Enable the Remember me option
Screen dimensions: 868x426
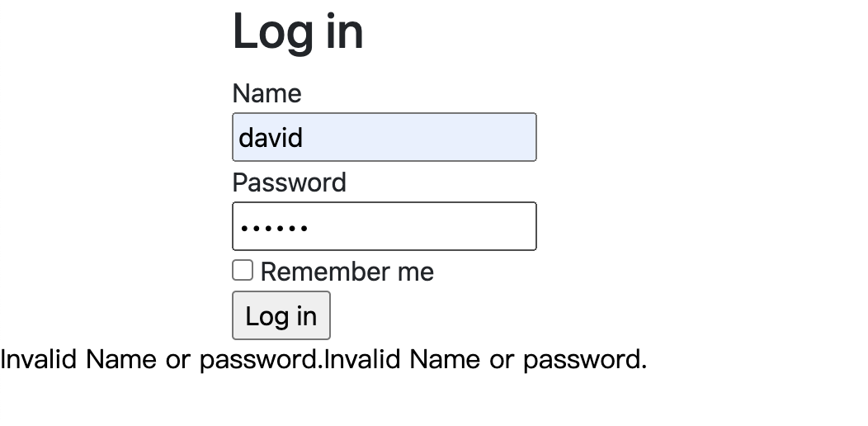(x=243, y=271)
